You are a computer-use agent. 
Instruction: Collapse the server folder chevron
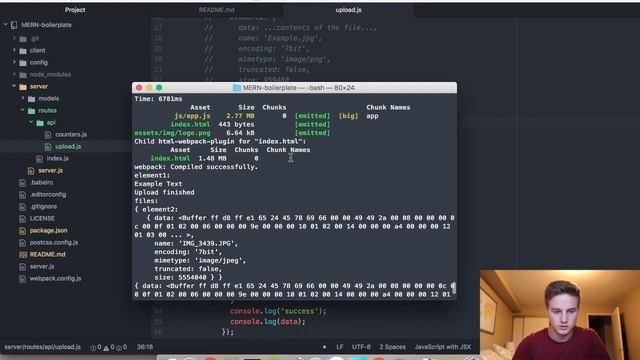pyautogui.click(x=14, y=87)
